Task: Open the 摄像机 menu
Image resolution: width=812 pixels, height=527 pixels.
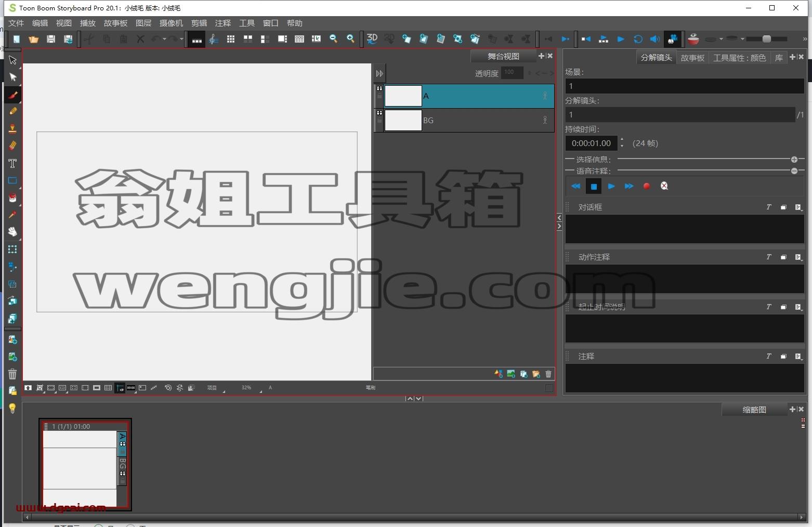Action: tap(171, 23)
